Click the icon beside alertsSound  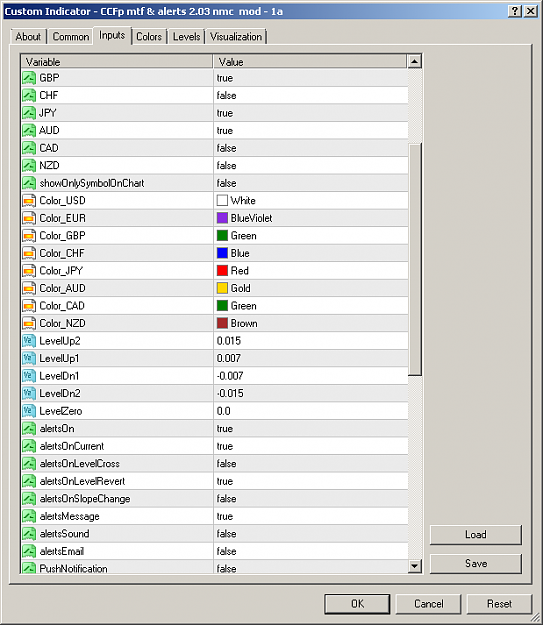(x=29, y=534)
